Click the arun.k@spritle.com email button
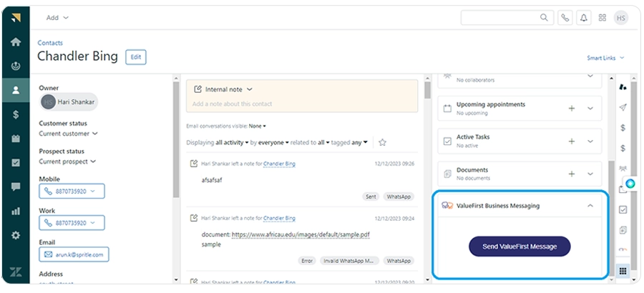This screenshot has height=293, width=644. pyautogui.click(x=74, y=254)
